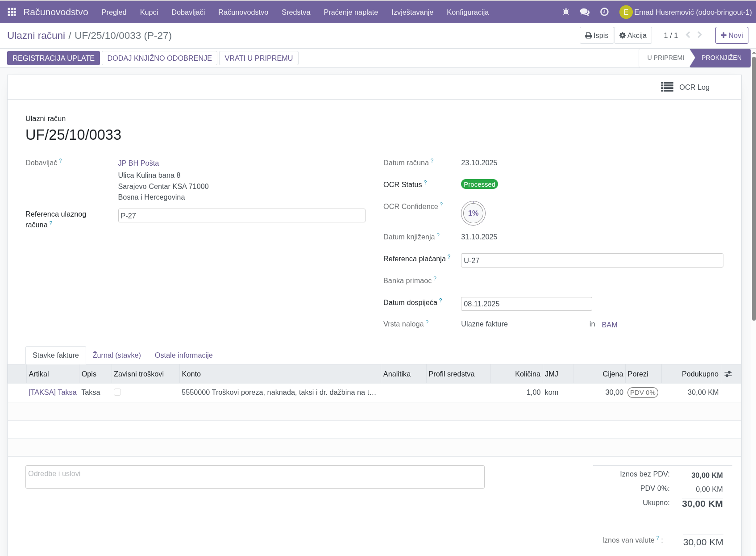The image size is (756, 556).
Task: Switch to the Žurnal (stavke) tab
Action: [x=116, y=355]
